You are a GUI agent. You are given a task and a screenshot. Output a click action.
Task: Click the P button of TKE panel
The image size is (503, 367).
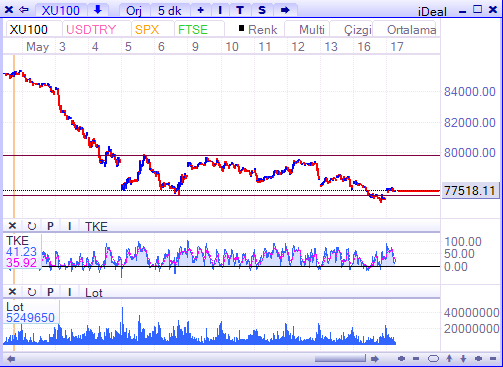[x=50, y=226]
